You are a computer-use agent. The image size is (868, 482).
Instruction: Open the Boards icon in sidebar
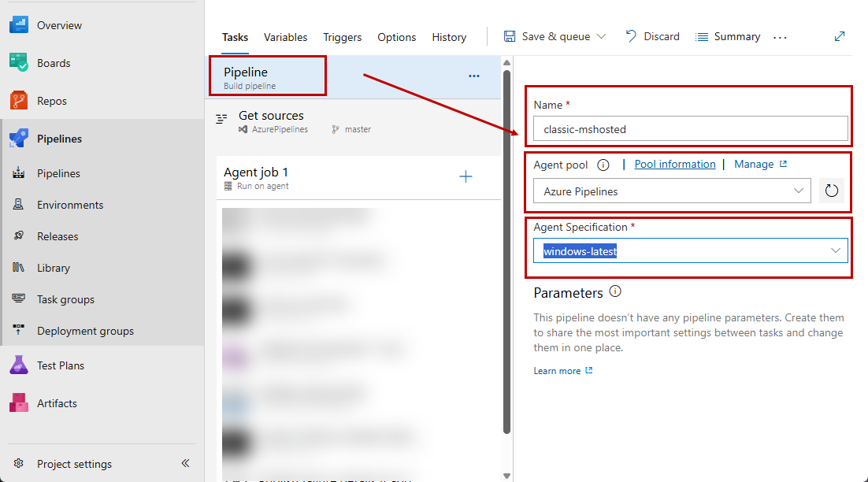point(19,62)
